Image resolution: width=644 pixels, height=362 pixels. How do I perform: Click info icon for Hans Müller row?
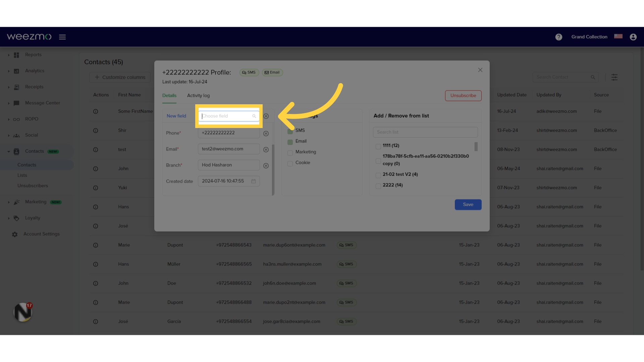(x=96, y=264)
